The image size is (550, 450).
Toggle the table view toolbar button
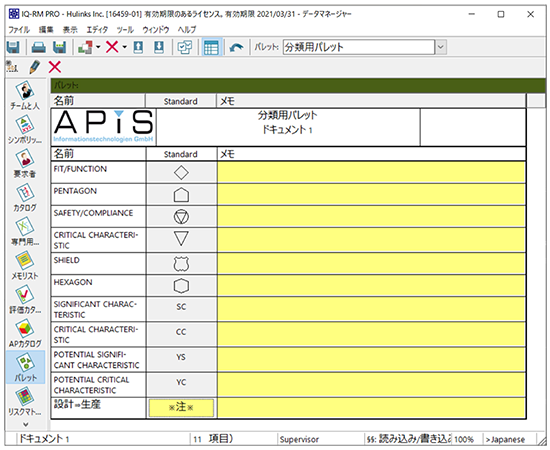(x=211, y=47)
